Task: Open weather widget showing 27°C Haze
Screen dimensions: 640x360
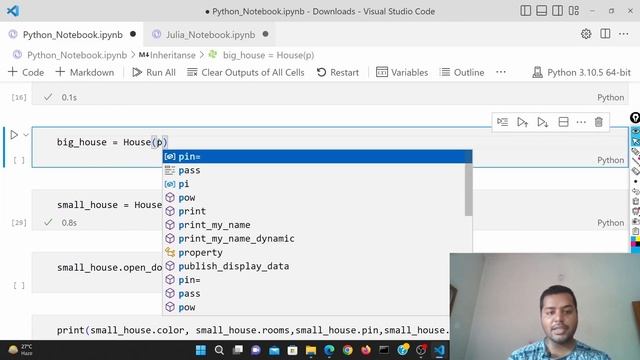Action: (20, 350)
